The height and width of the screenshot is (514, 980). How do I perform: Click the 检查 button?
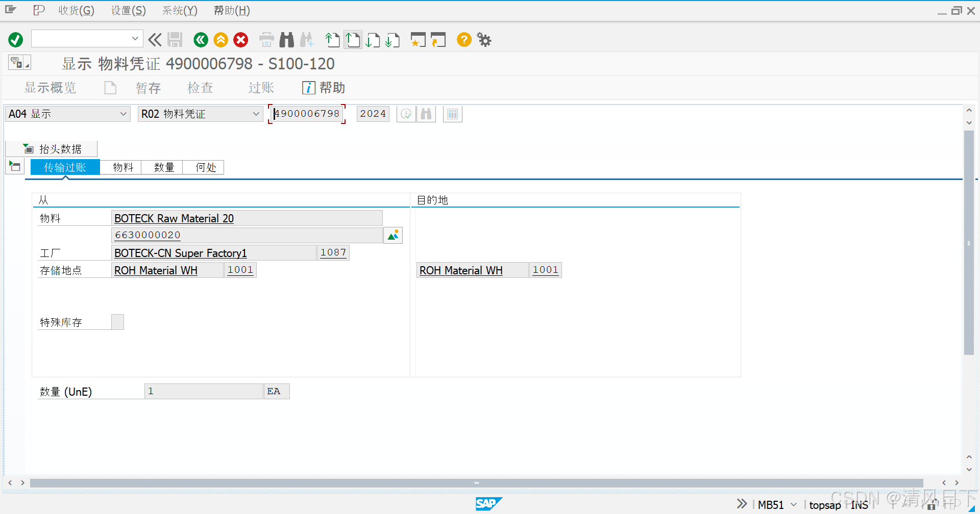[200, 88]
